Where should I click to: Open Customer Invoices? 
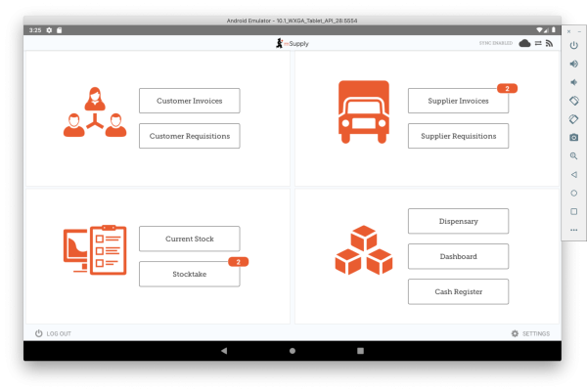(x=189, y=100)
